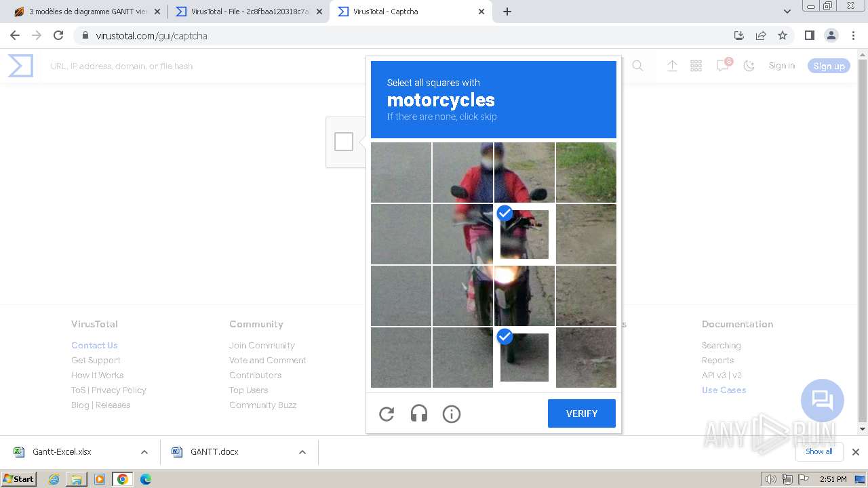Open the VirusTotal apps grid

tap(696, 66)
